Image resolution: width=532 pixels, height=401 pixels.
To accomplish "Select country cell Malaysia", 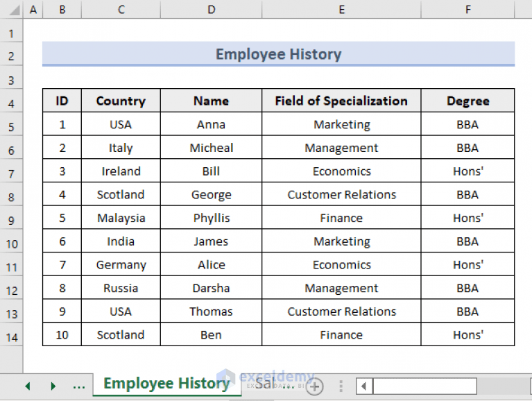I will coord(121,218).
